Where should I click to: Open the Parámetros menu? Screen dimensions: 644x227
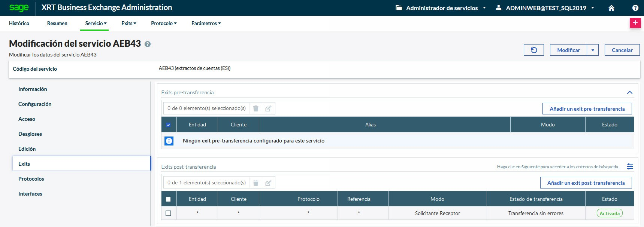tap(206, 23)
